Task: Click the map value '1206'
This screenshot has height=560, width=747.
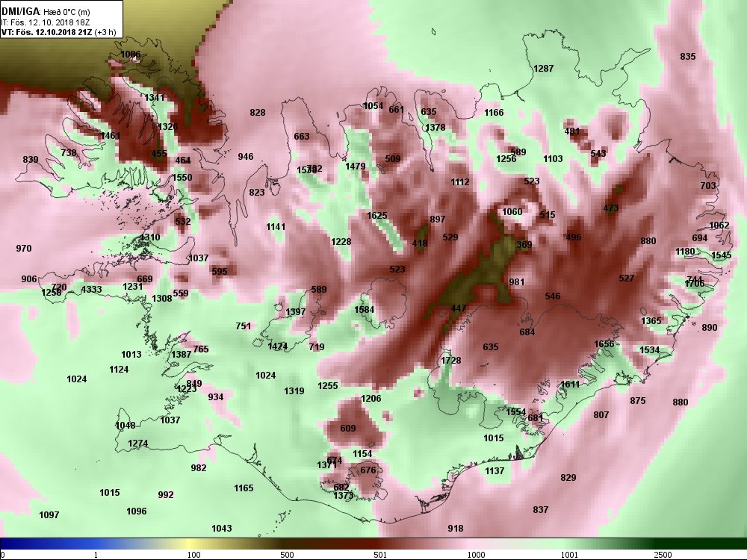Action: point(371,399)
